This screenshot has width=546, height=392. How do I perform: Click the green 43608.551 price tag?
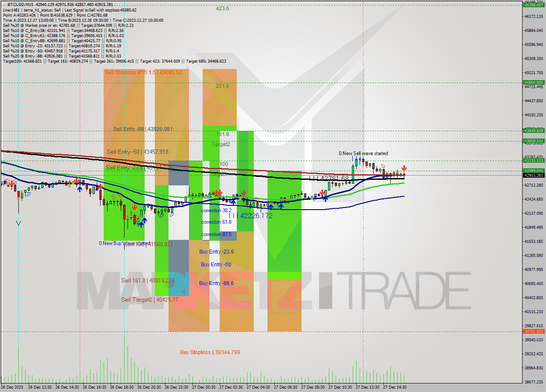[x=534, y=141]
